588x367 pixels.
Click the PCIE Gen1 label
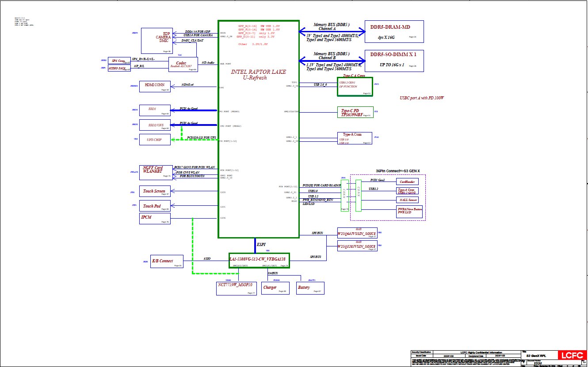click(378, 180)
